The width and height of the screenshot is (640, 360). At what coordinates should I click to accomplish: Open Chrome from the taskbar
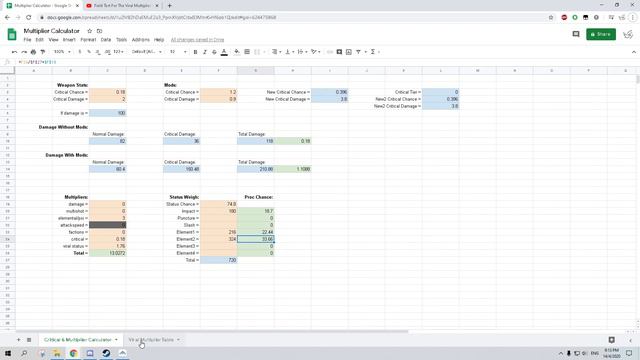(73, 353)
